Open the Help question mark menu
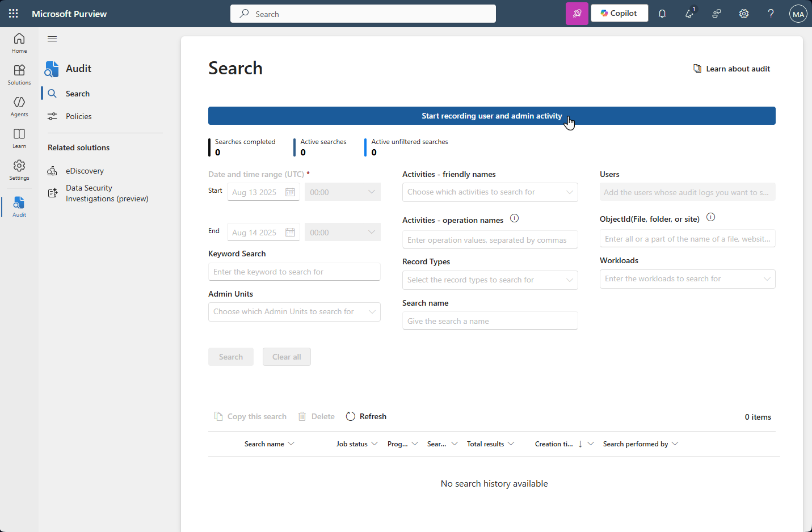Viewport: 812px width, 532px height. (x=771, y=13)
